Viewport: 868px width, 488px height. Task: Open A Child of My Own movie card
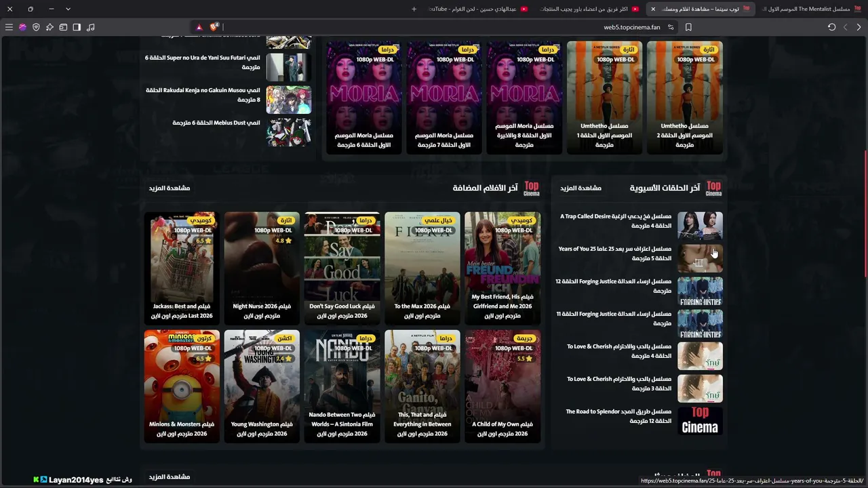[x=502, y=386]
